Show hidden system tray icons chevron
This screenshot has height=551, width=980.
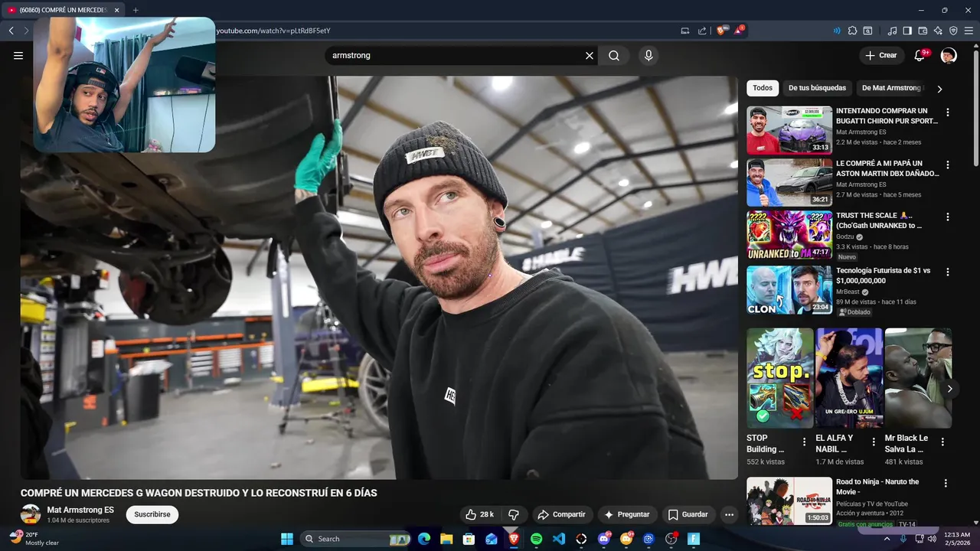(887, 539)
